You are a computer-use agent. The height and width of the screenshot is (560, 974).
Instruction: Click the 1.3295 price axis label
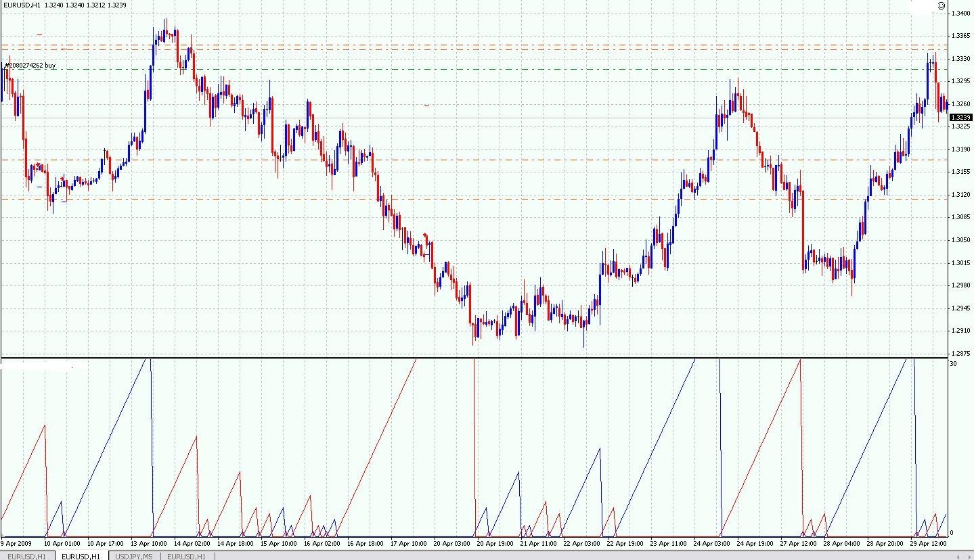[x=961, y=80]
